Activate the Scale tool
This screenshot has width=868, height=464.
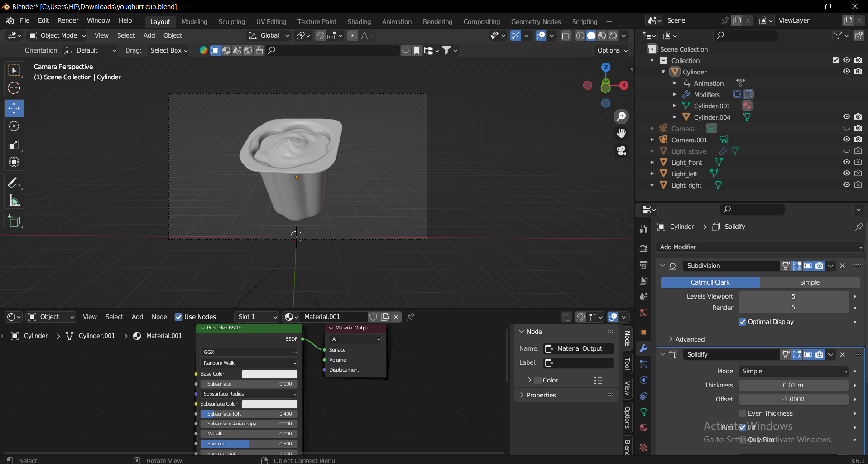pos(14,144)
